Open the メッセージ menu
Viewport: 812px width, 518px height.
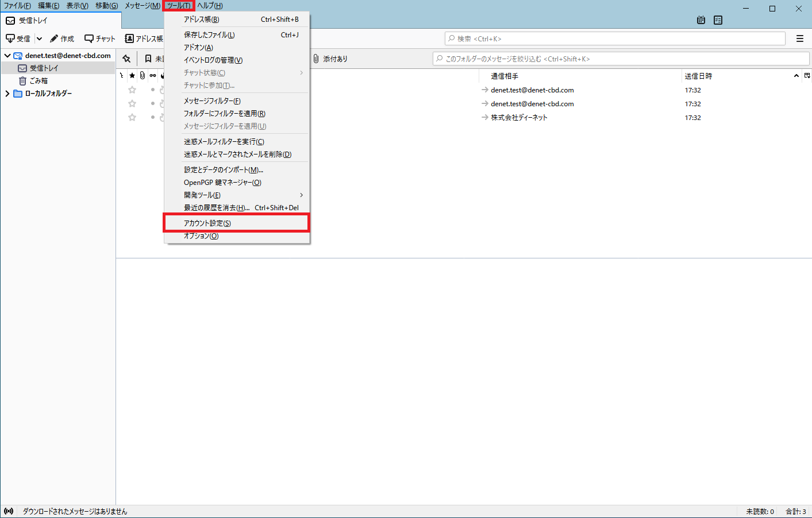(143, 6)
